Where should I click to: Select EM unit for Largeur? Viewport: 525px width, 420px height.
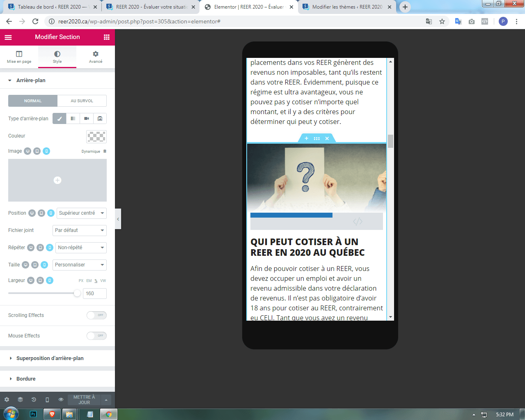pos(89,281)
